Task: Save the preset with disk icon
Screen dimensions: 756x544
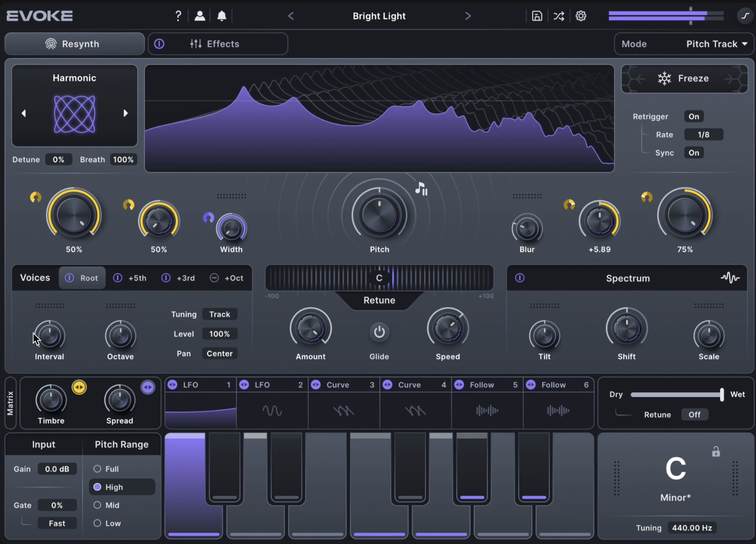Action: tap(537, 16)
